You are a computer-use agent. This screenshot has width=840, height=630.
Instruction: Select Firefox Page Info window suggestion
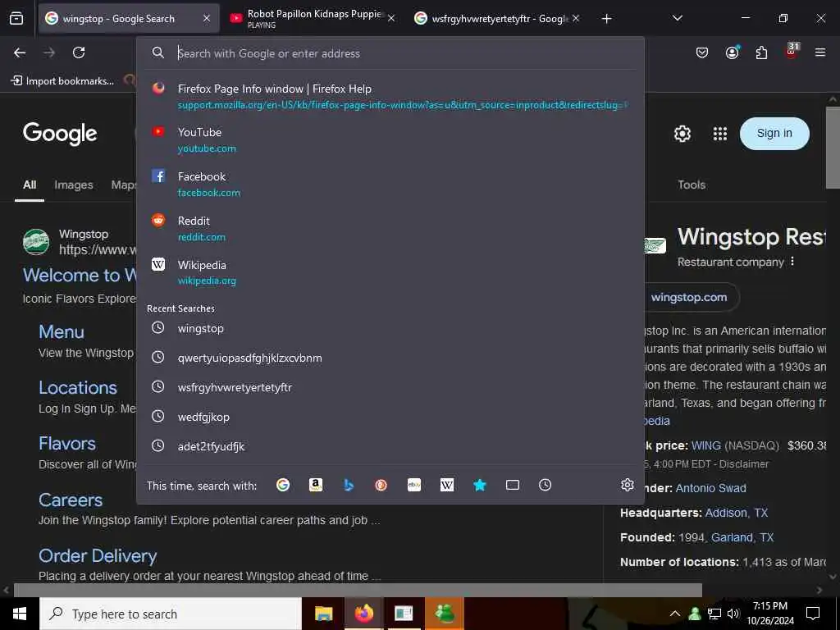point(390,97)
